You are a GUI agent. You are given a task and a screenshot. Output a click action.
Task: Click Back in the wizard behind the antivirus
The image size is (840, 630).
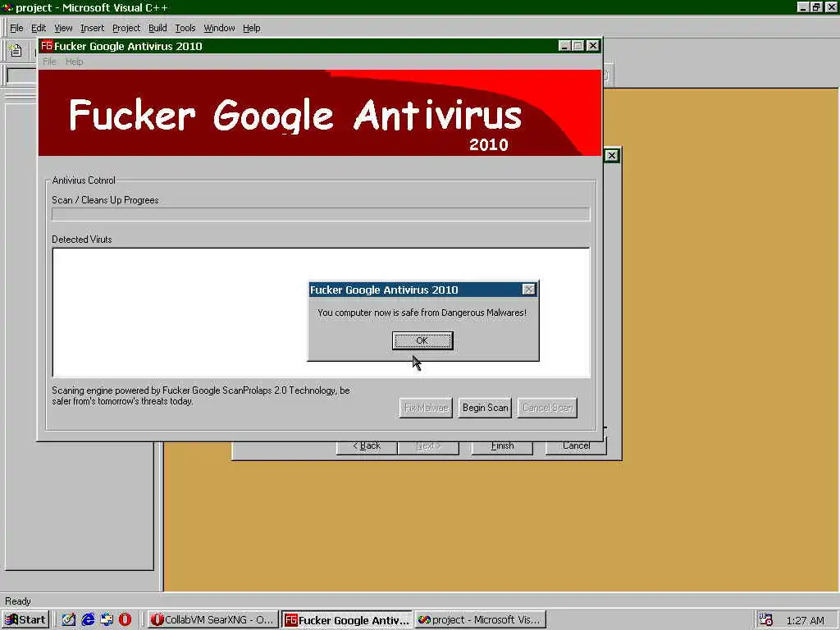(367, 447)
